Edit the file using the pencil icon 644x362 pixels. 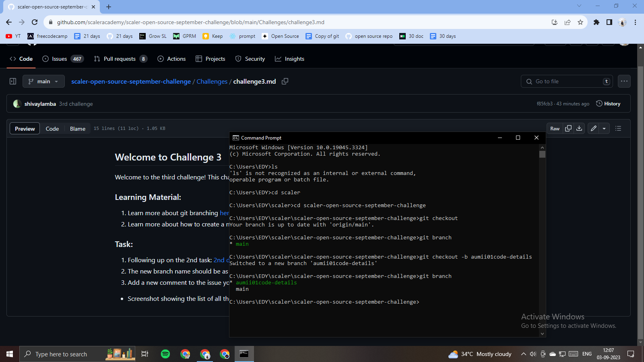pos(593,128)
